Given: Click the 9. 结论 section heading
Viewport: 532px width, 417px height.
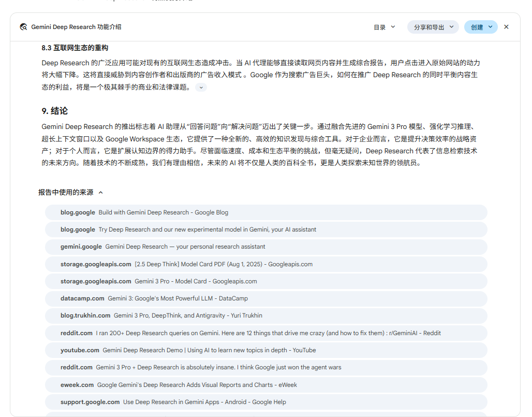Looking at the screenshot, I should (x=55, y=111).
